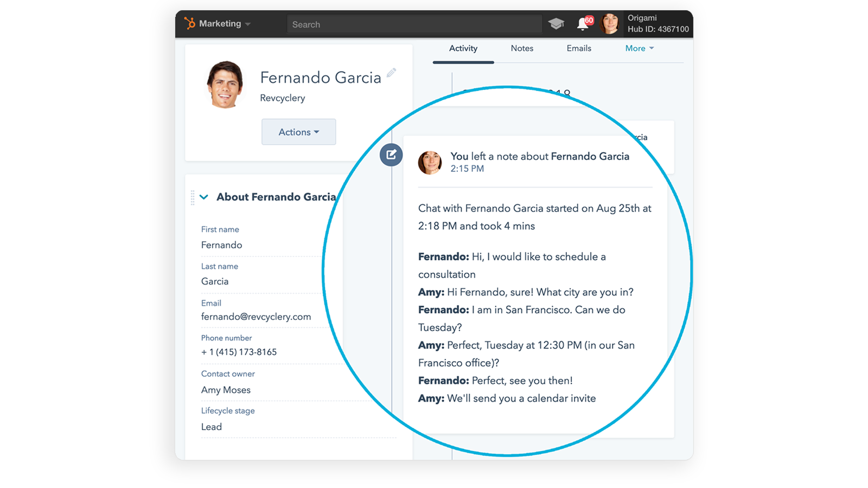868x488 pixels.
Task: Switch to the Emails tab
Action: pyautogui.click(x=578, y=48)
